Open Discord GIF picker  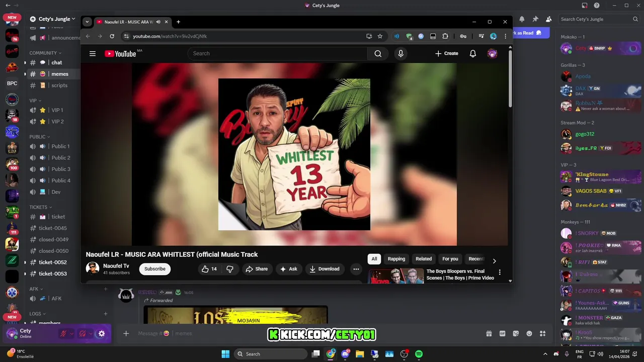pos(502,333)
